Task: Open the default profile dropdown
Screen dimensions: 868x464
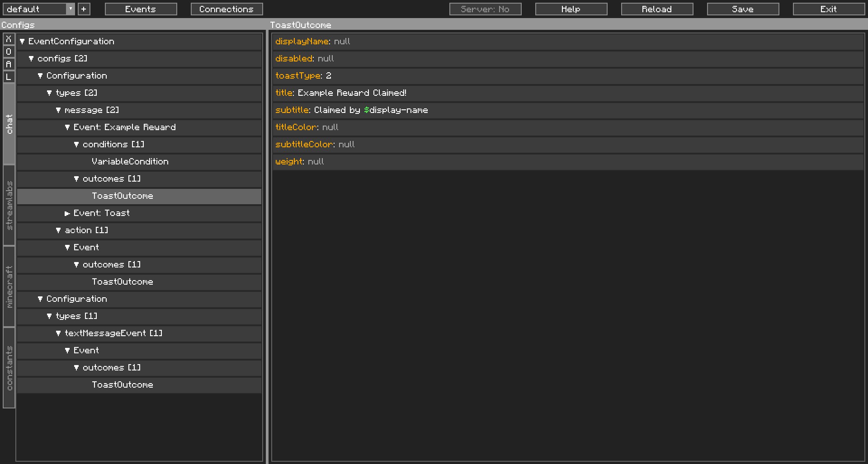Action: (71, 9)
